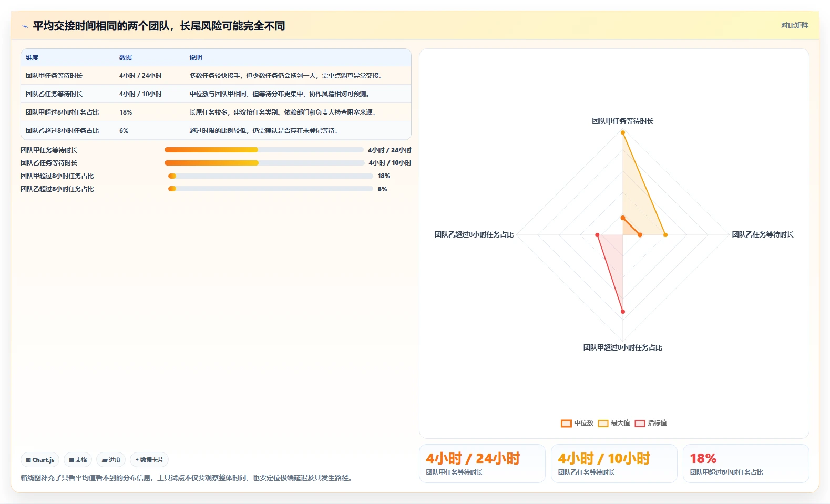Click the 箱线图补充了 footer note text

pyautogui.click(x=188, y=478)
